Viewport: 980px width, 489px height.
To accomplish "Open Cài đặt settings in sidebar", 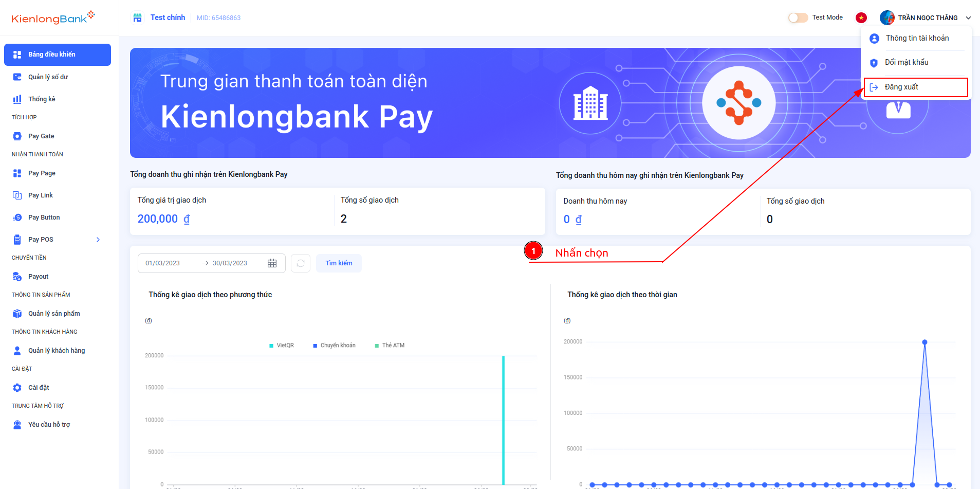I will pyautogui.click(x=58, y=388).
